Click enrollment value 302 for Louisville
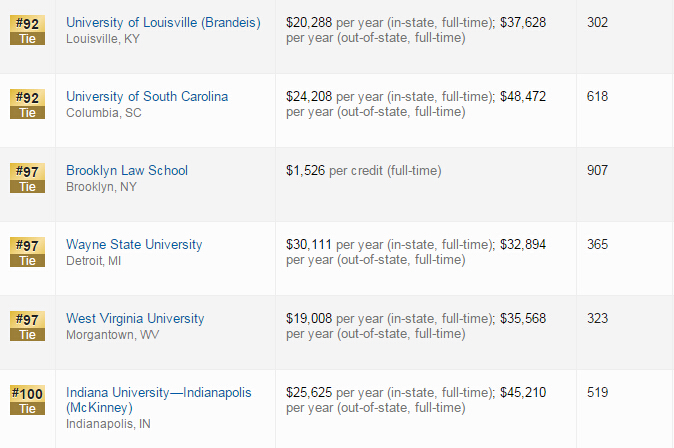This screenshot has height=448, width=674. click(597, 22)
